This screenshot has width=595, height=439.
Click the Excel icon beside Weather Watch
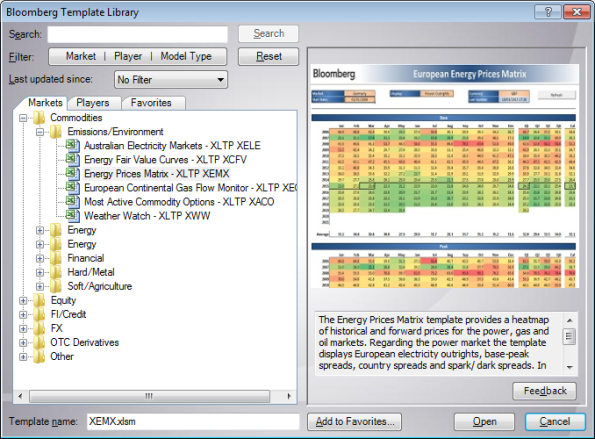(72, 216)
